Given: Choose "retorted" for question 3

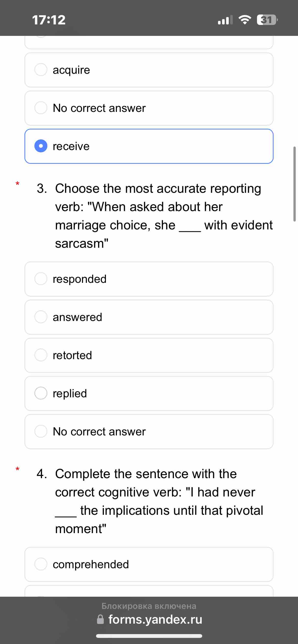Looking at the screenshot, I should click(41, 355).
